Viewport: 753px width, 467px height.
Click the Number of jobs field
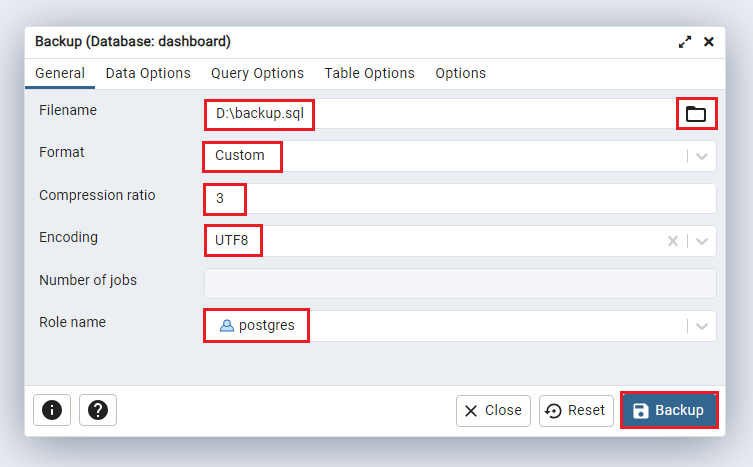tap(460, 283)
